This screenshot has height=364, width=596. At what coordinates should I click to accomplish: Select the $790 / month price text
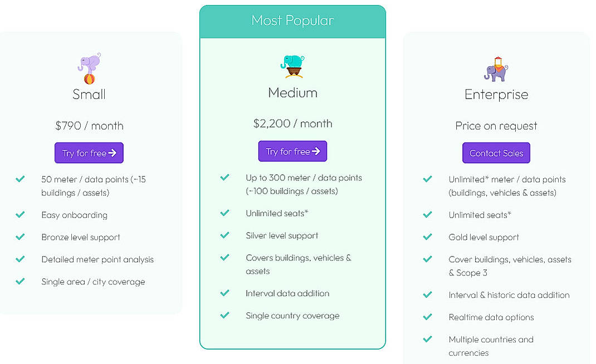(89, 126)
